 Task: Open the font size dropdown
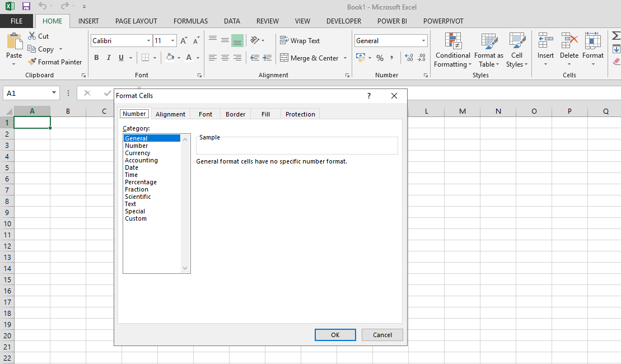(x=172, y=40)
